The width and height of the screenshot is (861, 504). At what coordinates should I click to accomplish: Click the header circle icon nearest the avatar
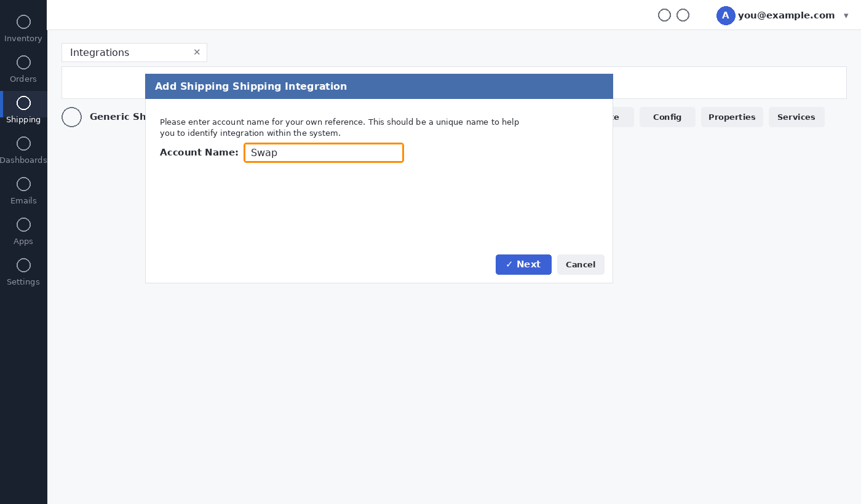point(683,15)
